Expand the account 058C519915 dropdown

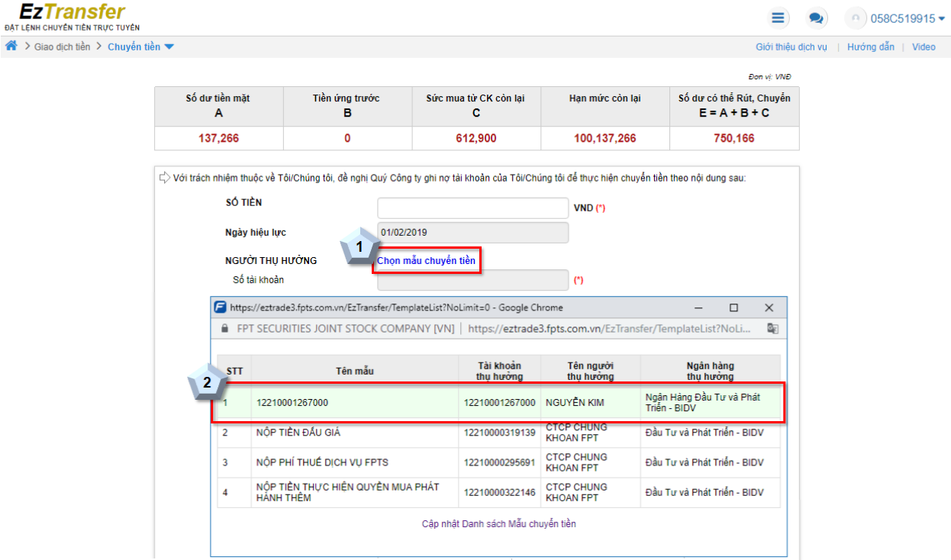click(x=907, y=18)
